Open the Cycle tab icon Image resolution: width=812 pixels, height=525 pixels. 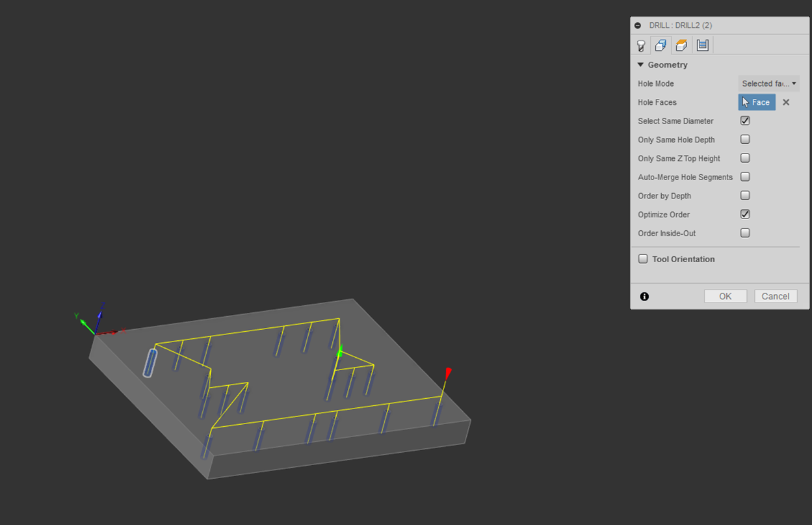pos(702,46)
